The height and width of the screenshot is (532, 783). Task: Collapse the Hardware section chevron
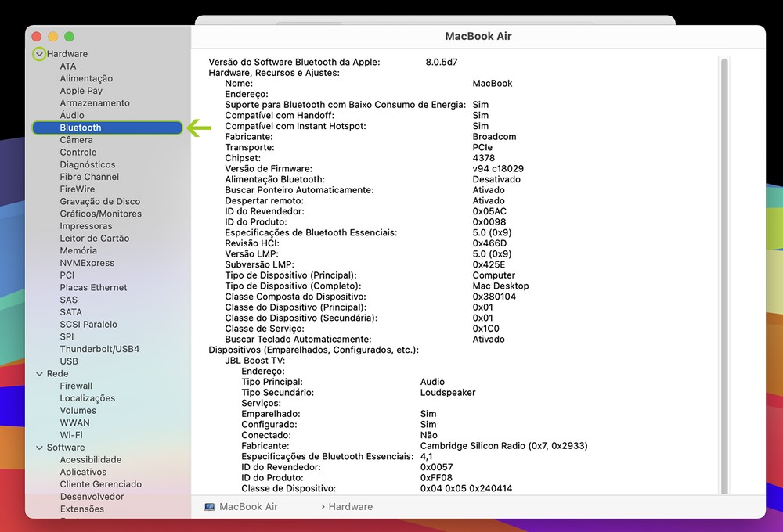coord(39,54)
